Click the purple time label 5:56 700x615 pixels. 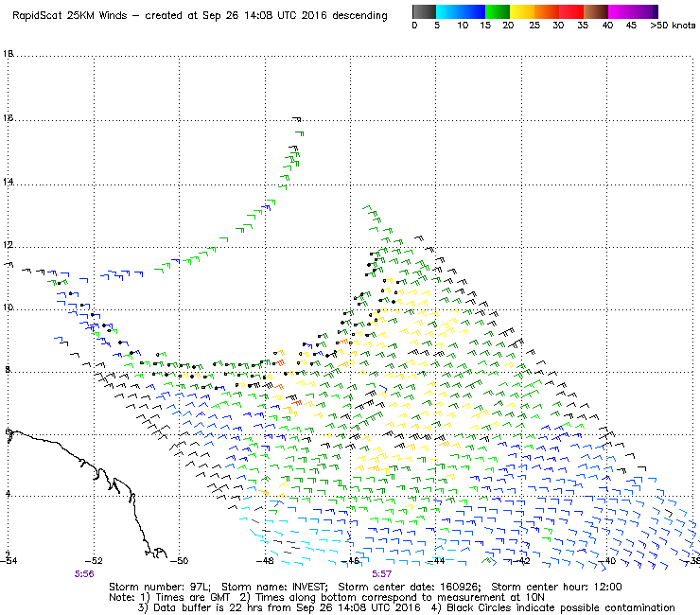(x=84, y=574)
